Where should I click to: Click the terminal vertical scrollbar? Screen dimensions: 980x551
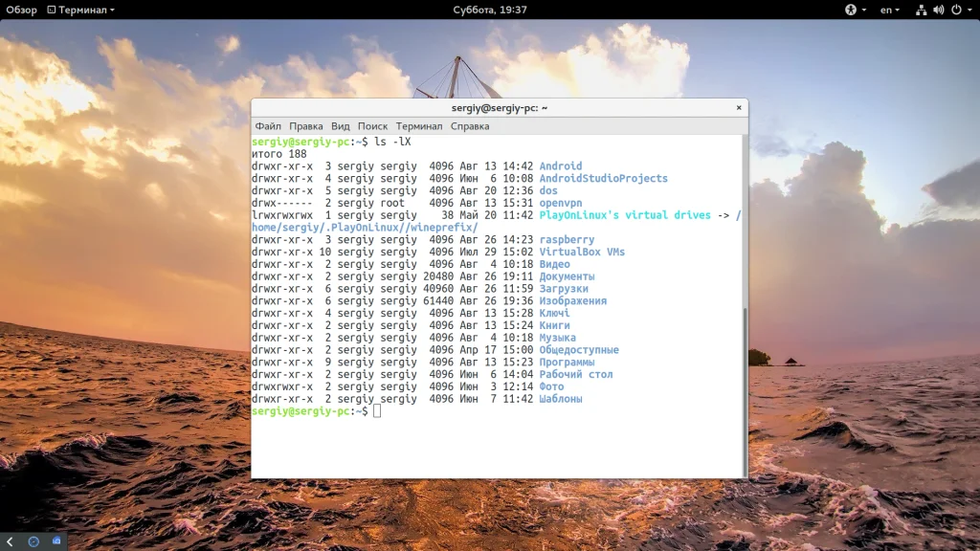tap(744, 383)
